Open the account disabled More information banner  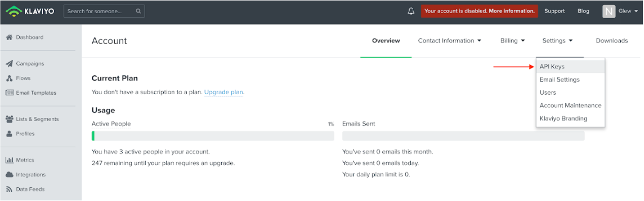pyautogui.click(x=479, y=11)
